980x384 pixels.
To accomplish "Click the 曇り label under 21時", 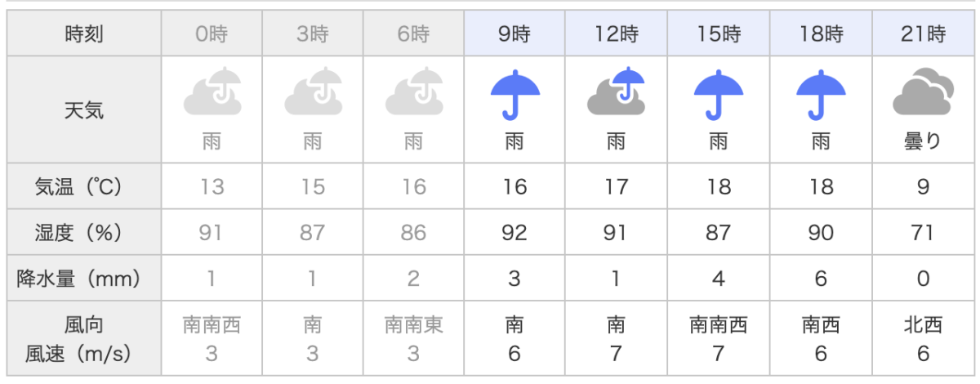I will (x=923, y=141).
